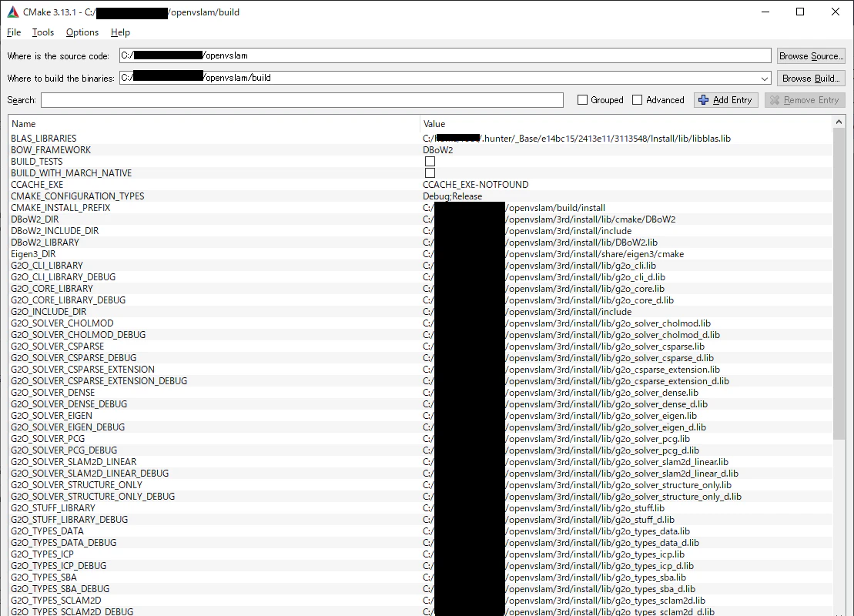Viewport: 854px width, 616px height.
Task: Select the G2O_SOLVER_CSPARSE_DEBUG entry
Action: point(73,358)
